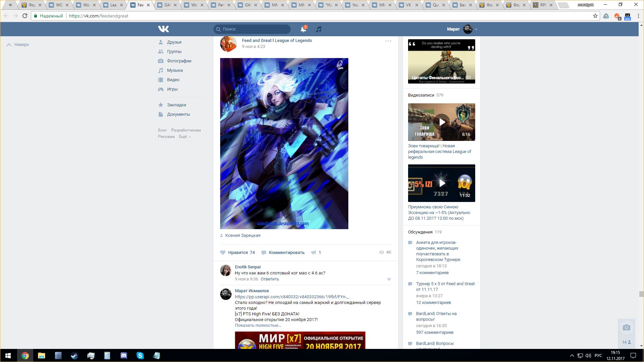Bookmark this page with the star icon

[x=595, y=16]
